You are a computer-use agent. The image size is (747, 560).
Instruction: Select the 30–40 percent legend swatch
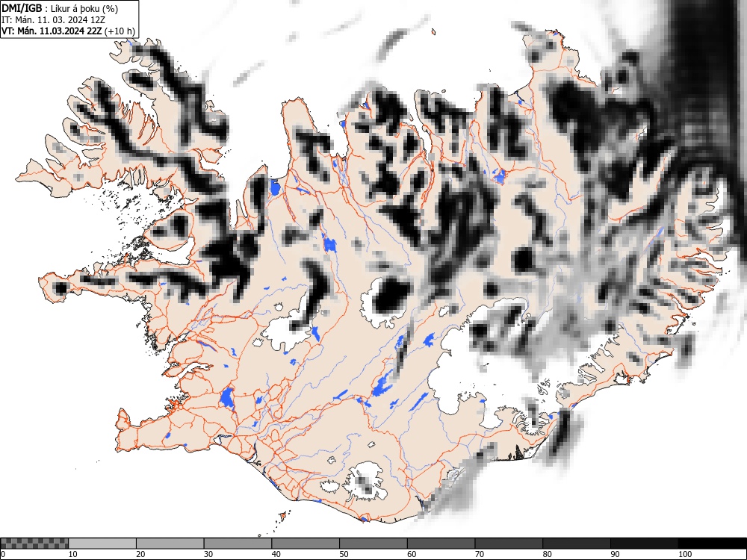238,544
